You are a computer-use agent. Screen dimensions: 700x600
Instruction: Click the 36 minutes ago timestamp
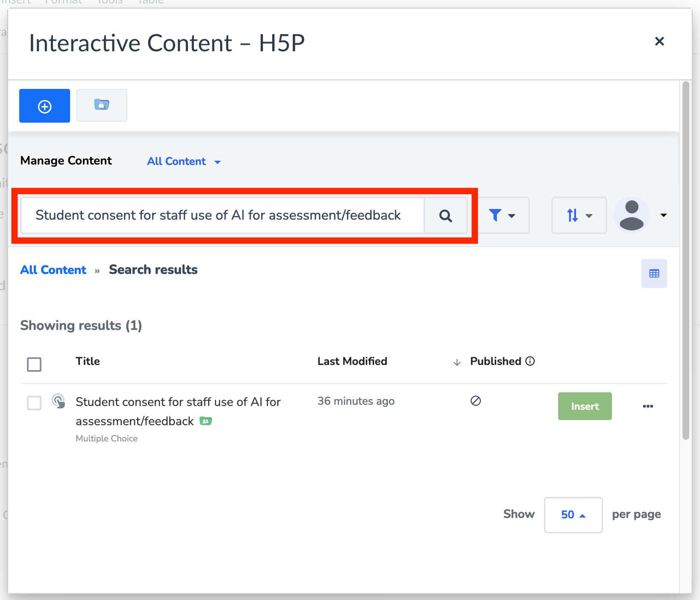(356, 401)
